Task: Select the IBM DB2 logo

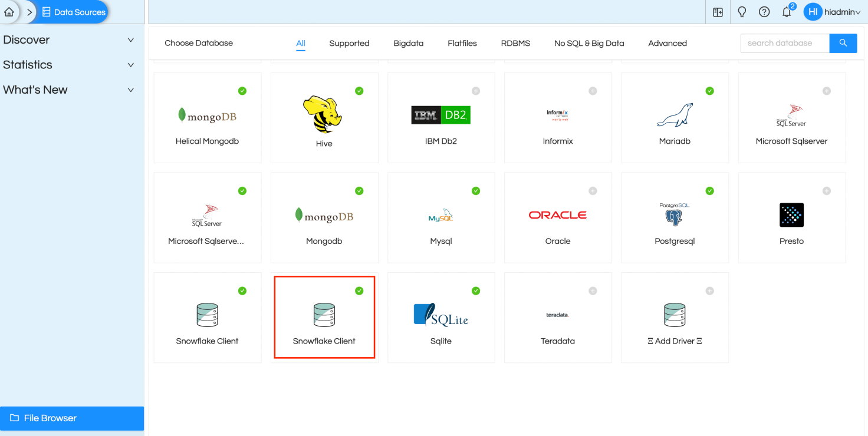Action: [x=441, y=115]
